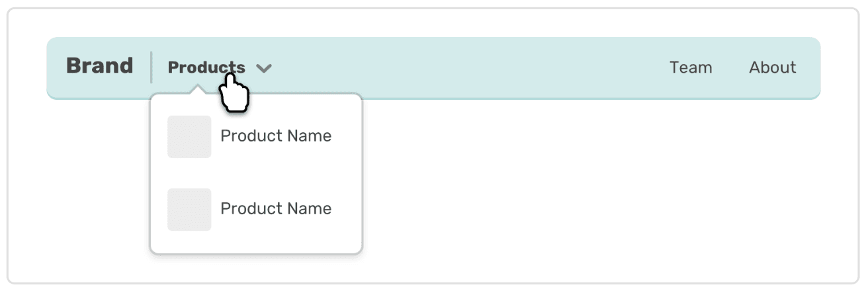This screenshot has height=291, width=868.
Task: Click navbar gap between Team and About
Action: [730, 67]
